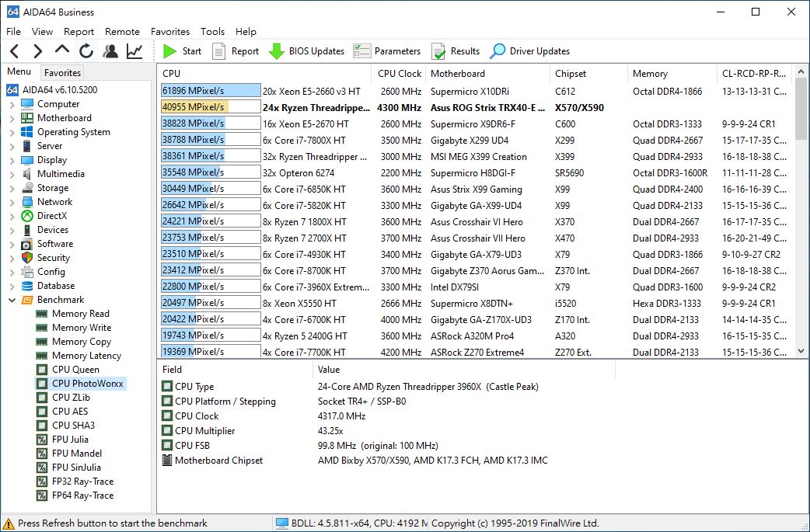Select the Memory Copy benchmark
This screenshot has width=810, height=532.
73,342
